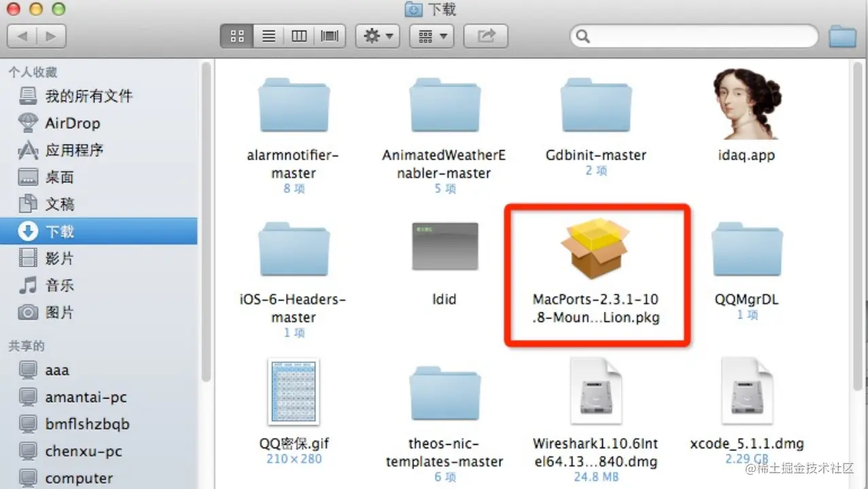Select the xcode_5.1.1.dmg disk icon
The width and height of the screenshot is (868, 489).
coord(747,393)
